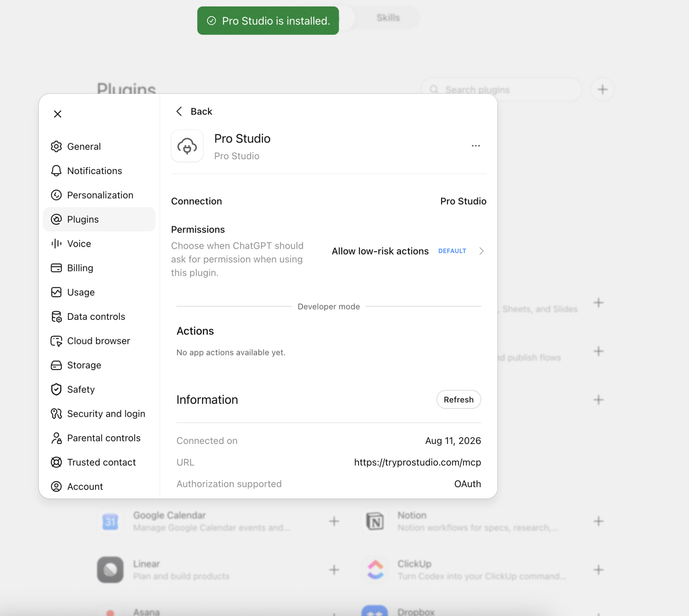Click the No app actions available yet text
The image size is (689, 616).
231,353
